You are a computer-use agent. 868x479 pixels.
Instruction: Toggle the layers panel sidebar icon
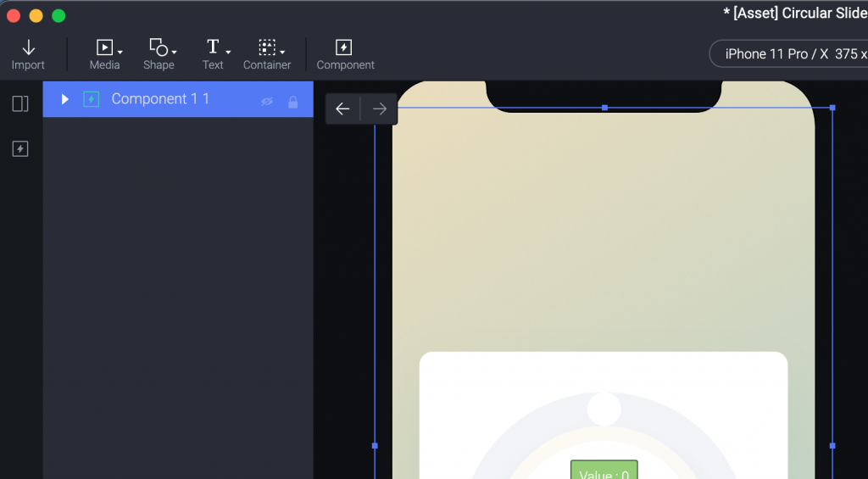20,103
